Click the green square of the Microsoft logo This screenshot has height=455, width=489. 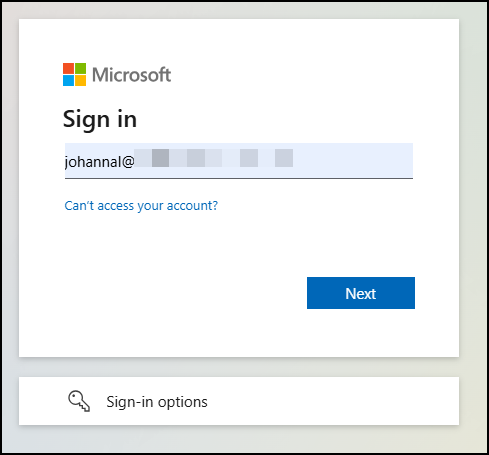tap(80, 68)
